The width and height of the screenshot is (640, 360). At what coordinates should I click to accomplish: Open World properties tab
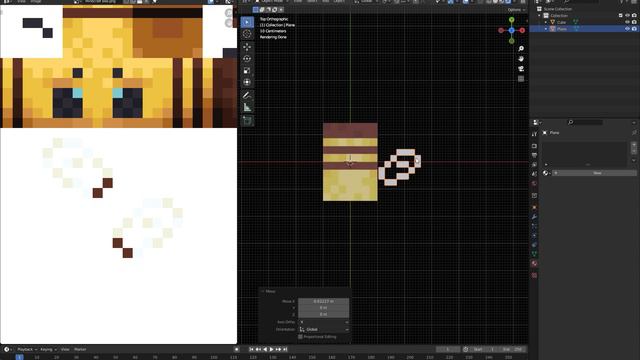[534, 183]
